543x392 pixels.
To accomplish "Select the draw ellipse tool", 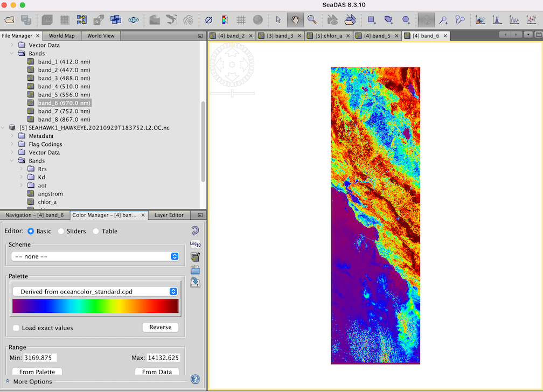I will [406, 20].
